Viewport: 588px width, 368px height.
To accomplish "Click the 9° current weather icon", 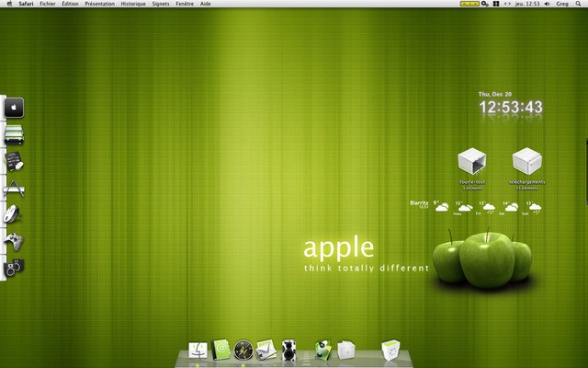I will [x=442, y=207].
